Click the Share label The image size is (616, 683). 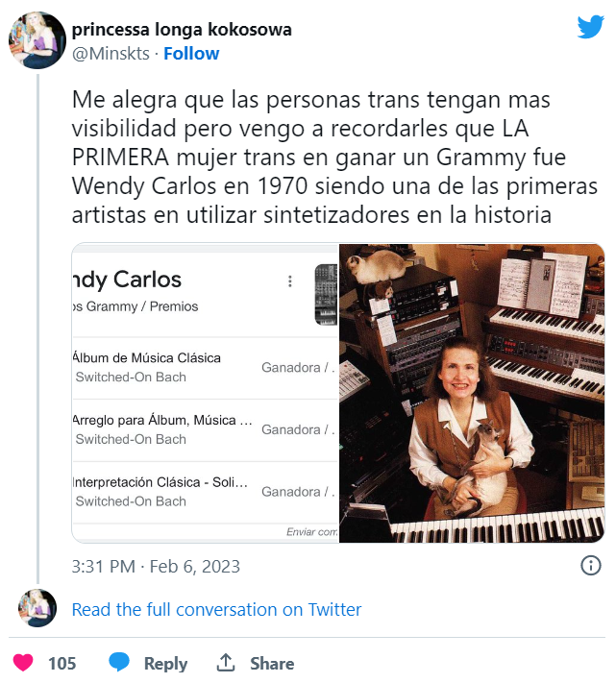pos(272,663)
